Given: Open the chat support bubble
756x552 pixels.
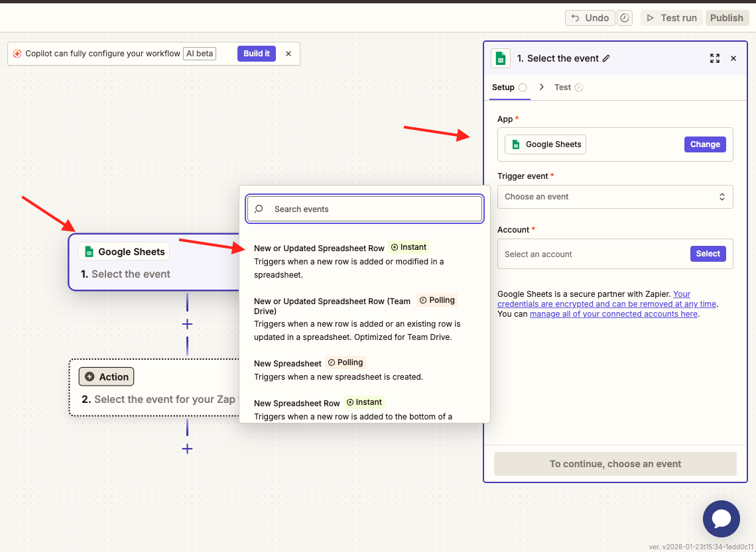Looking at the screenshot, I should (x=722, y=519).
